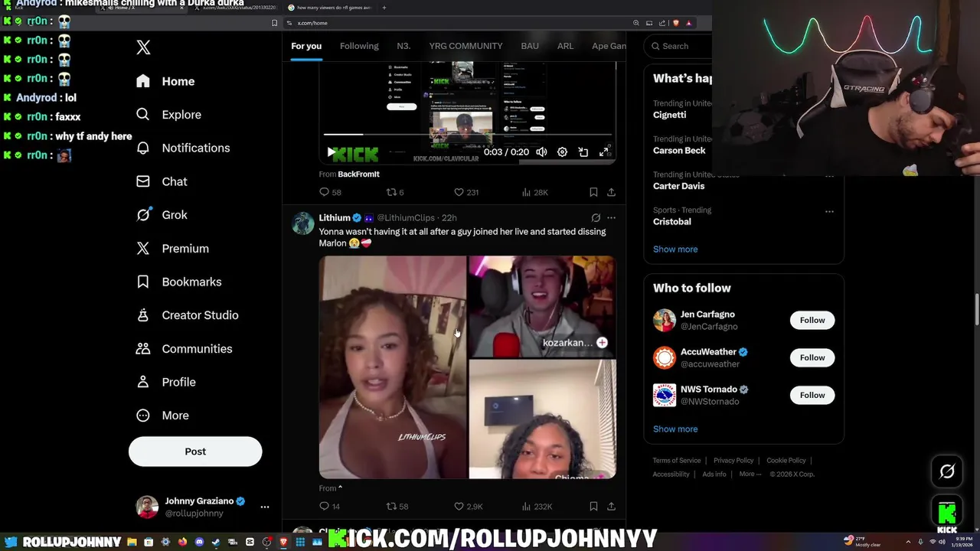Share the BackFromIt video post
This screenshot has width=980, height=551.
pyautogui.click(x=611, y=192)
